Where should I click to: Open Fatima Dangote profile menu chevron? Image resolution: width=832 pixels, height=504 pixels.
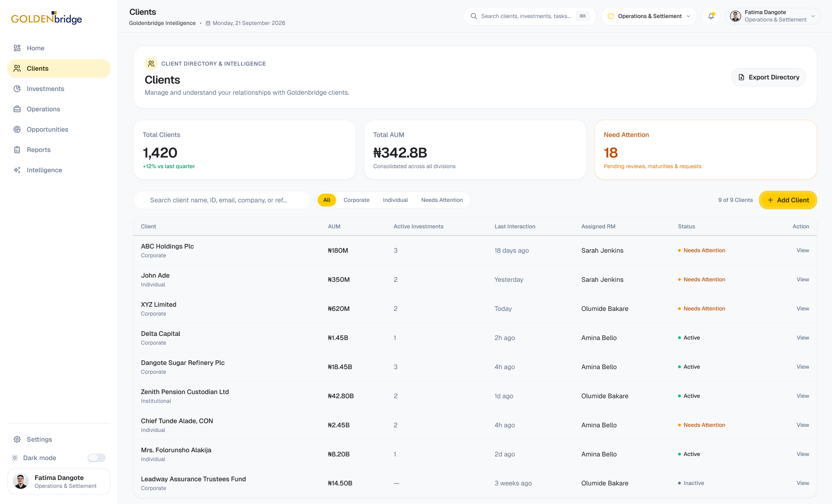[x=813, y=16]
